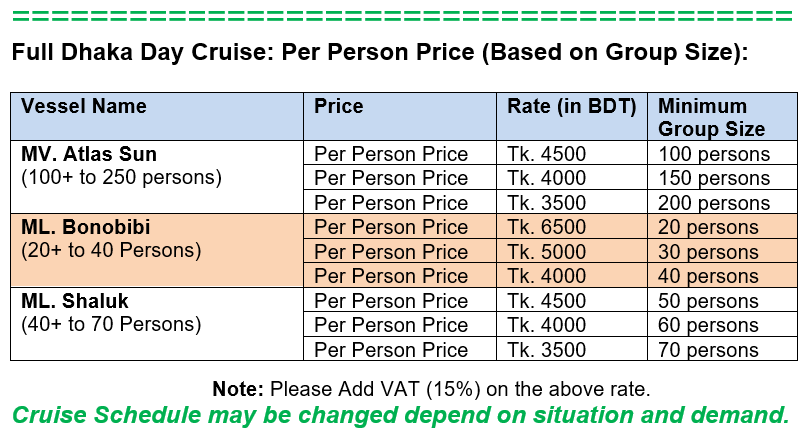Click the VAT (15%) note text
The height and width of the screenshot is (437, 806).
[431, 389]
